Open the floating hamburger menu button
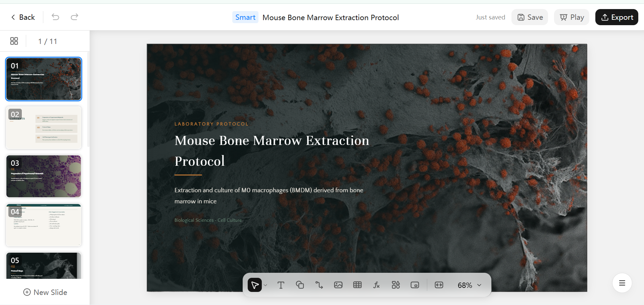This screenshot has width=644, height=305. pos(622,283)
